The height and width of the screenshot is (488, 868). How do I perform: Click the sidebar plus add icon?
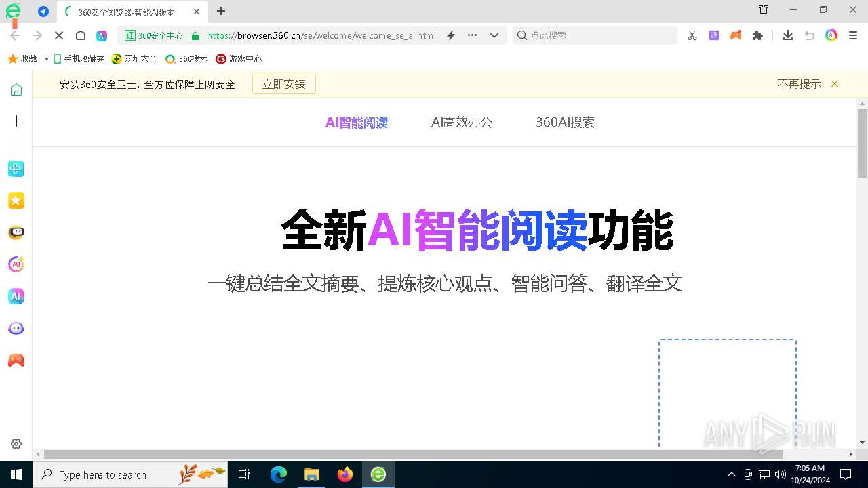click(16, 121)
